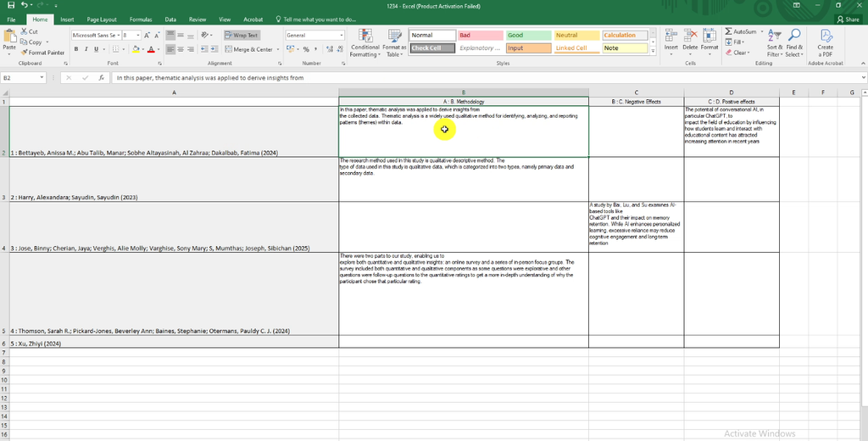The height and width of the screenshot is (441, 868).
Task: Apply comma style
Action: pyautogui.click(x=315, y=49)
